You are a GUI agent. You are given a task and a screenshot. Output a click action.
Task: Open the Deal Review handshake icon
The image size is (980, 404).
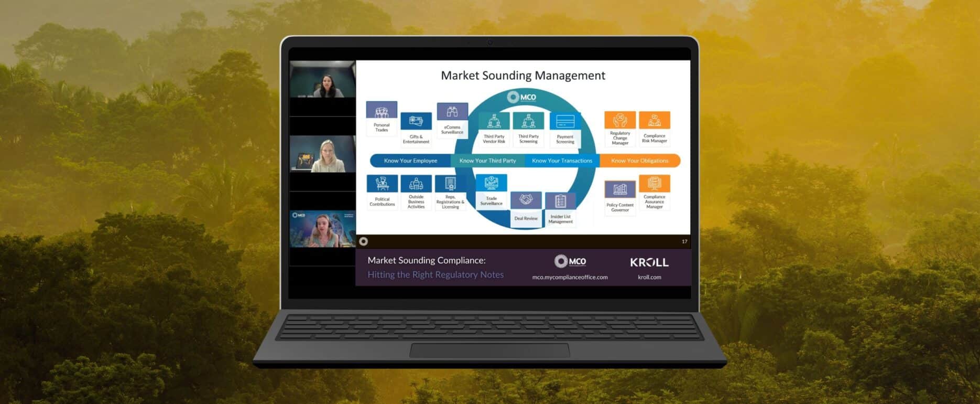[x=526, y=200]
